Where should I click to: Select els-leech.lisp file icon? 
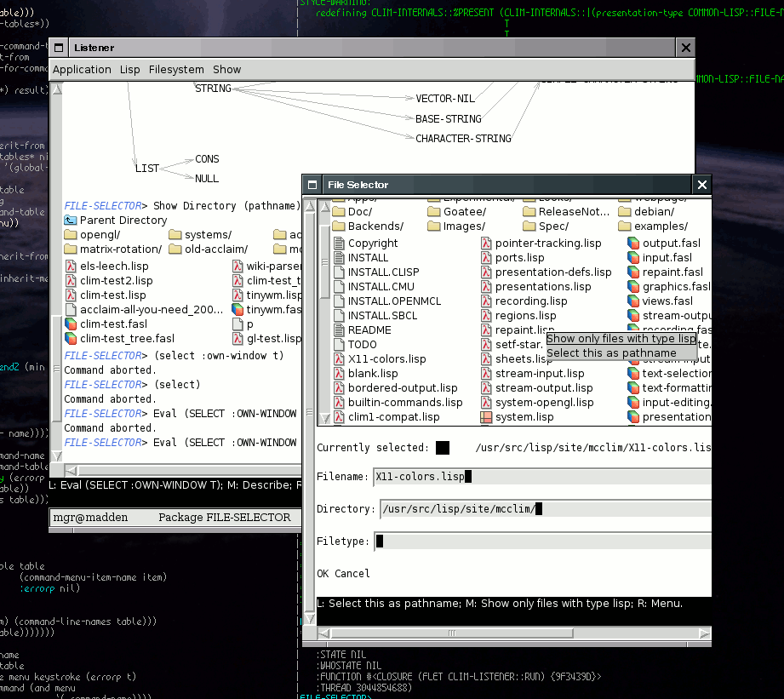pyautogui.click(x=71, y=266)
